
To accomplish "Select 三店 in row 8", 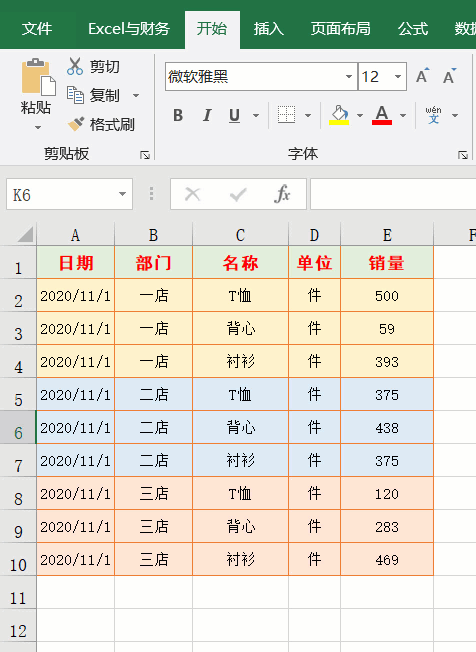I will click(x=153, y=494).
